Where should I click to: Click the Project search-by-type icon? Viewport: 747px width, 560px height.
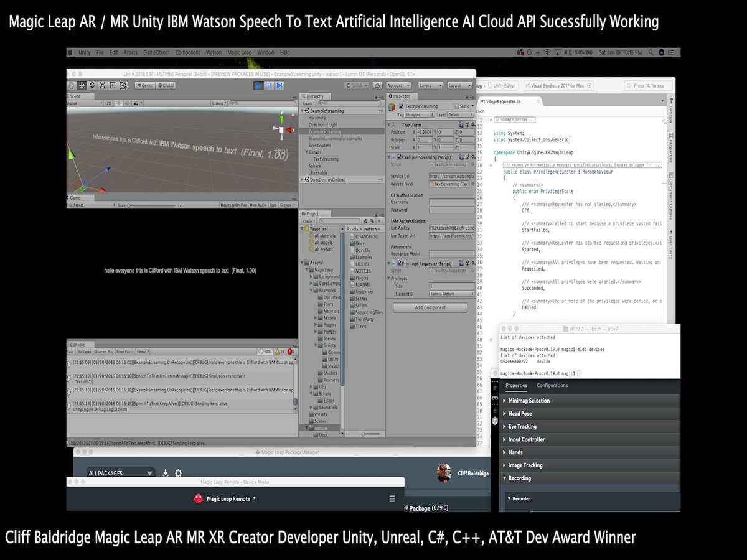tap(366, 221)
